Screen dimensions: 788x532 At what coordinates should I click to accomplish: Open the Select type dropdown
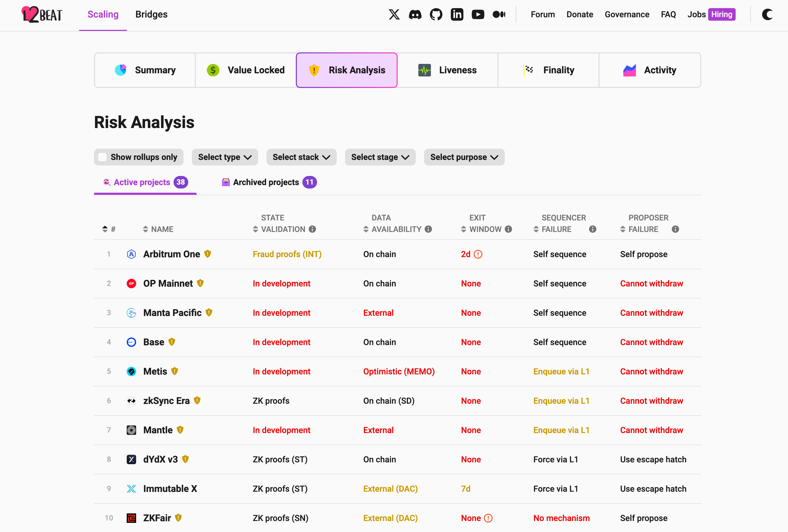point(225,157)
